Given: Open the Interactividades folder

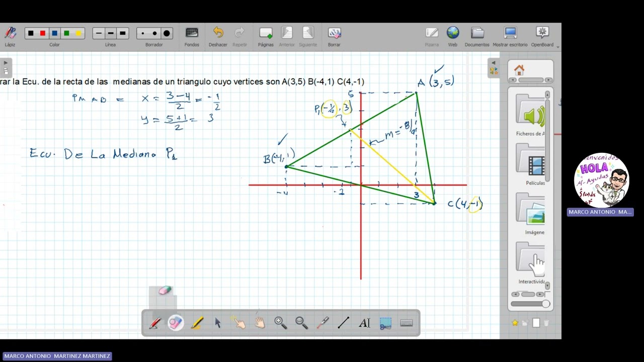Looking at the screenshot, I should pyautogui.click(x=530, y=262).
